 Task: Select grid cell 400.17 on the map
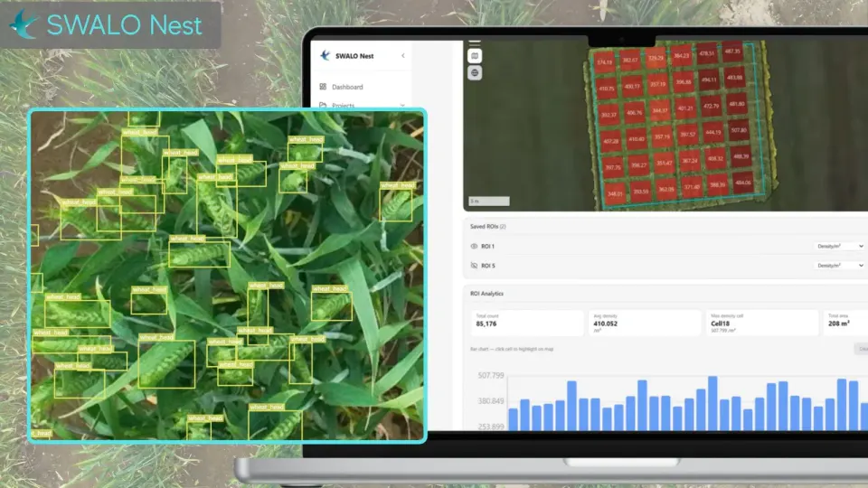(x=632, y=87)
